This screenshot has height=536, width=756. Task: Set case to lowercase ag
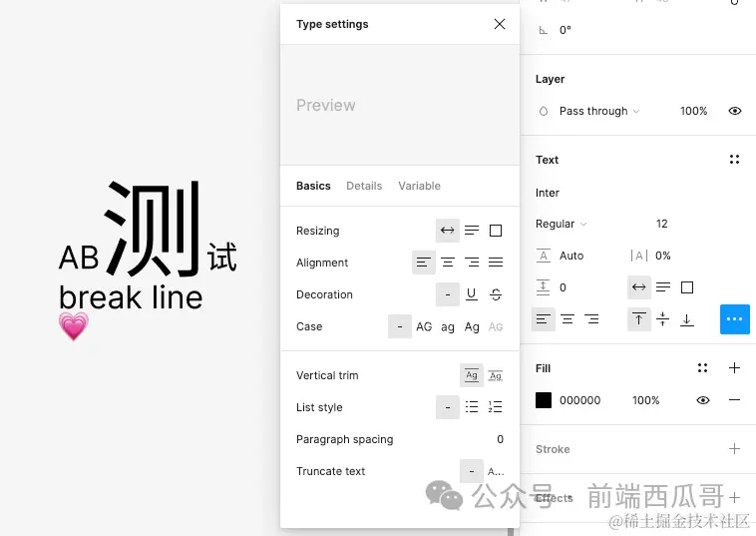[x=448, y=326]
